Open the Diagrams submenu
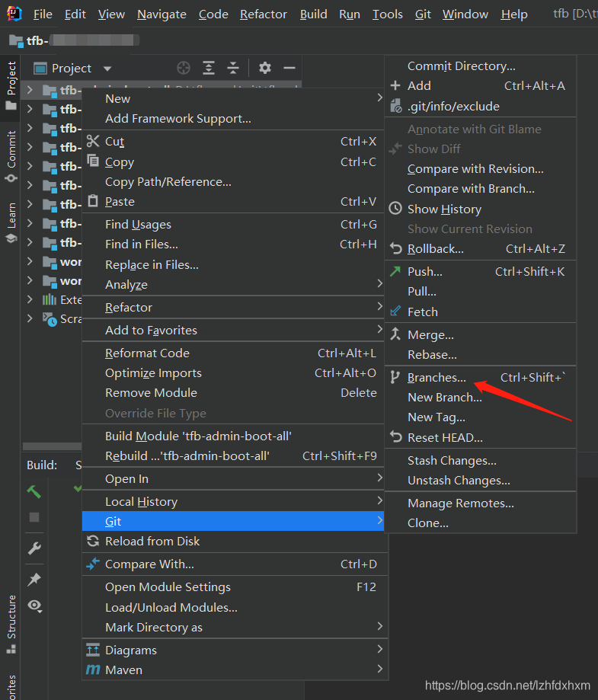This screenshot has height=700, width=598. coord(233,650)
